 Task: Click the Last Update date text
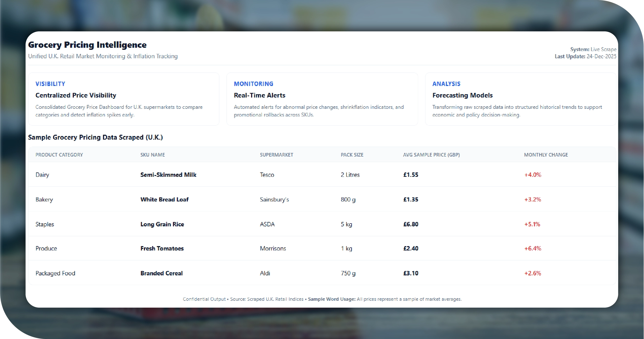[x=601, y=56]
